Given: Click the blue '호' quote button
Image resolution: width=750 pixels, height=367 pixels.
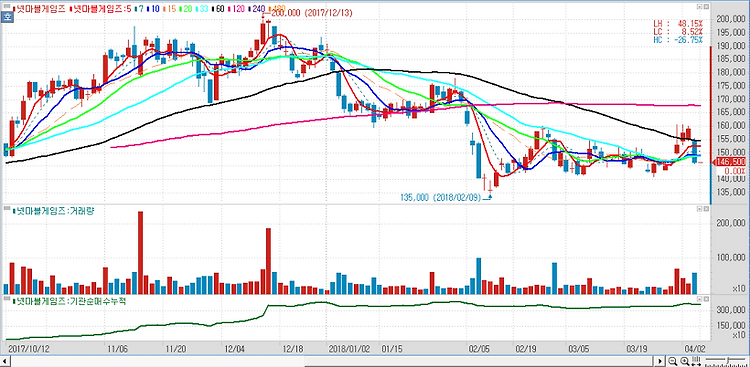Looking at the screenshot, I should [7, 17].
